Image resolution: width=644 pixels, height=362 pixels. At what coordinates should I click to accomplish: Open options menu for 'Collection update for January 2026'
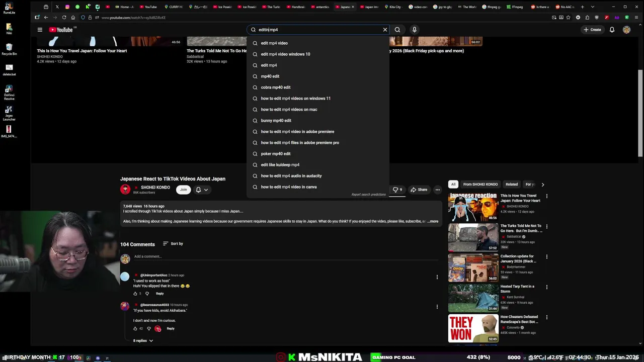coord(547,257)
